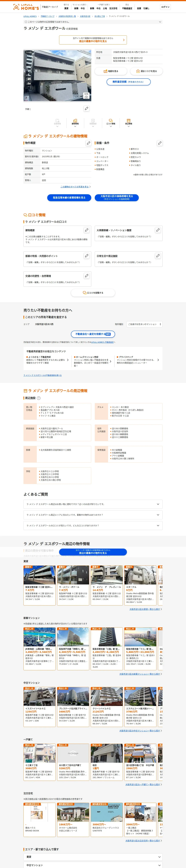The width and height of the screenshot is (186, 868).
Task: Expand FAQ about living in the area
Action: [x=93, y=515]
